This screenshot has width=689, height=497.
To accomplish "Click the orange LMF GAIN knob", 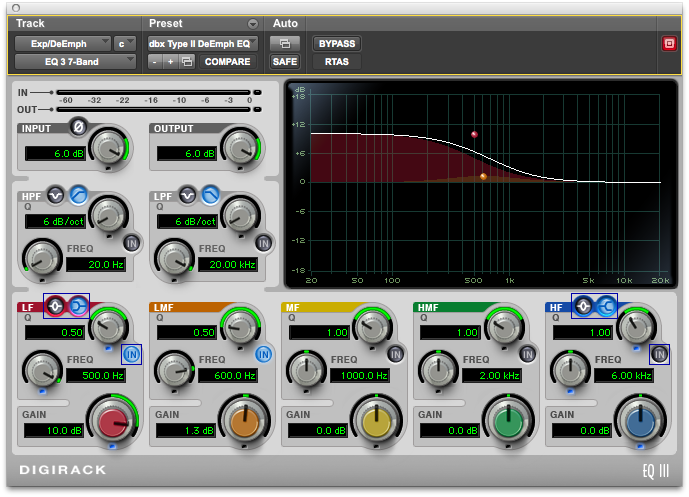I will (245, 422).
